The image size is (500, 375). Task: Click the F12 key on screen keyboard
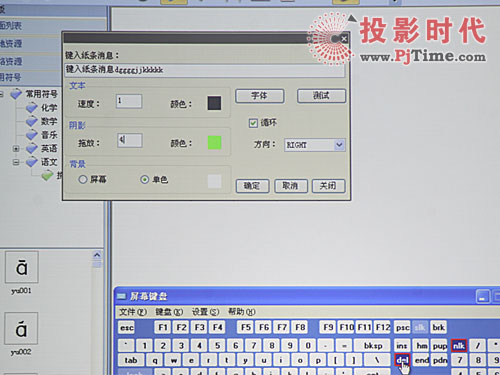coord(383,328)
